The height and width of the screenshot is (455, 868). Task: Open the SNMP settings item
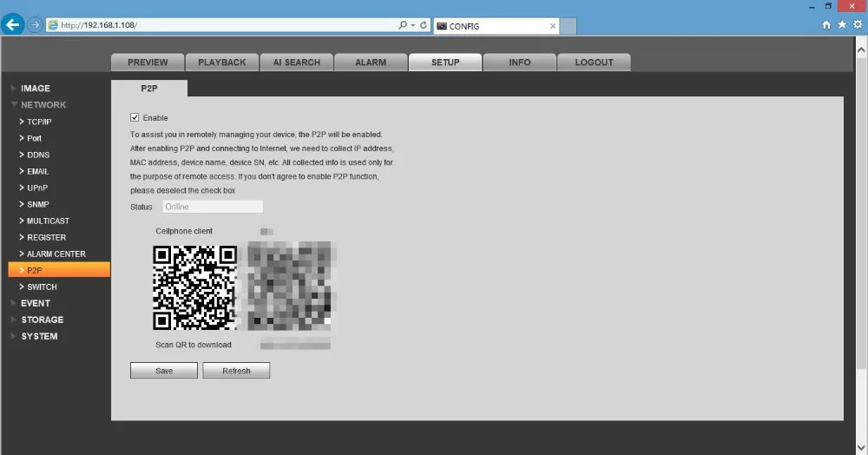click(x=38, y=204)
